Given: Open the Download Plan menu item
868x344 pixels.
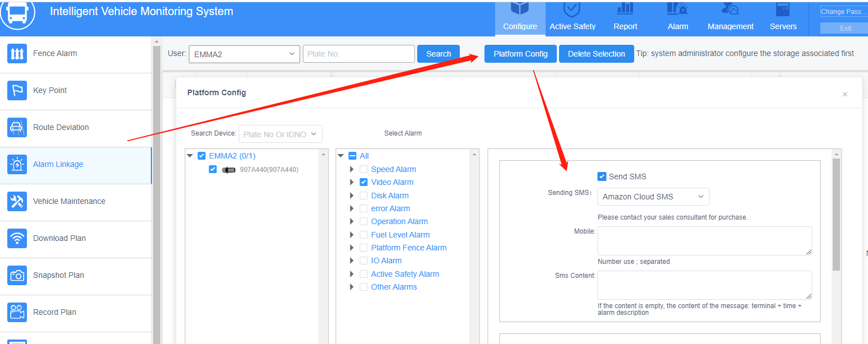Looking at the screenshot, I should pos(76,239).
